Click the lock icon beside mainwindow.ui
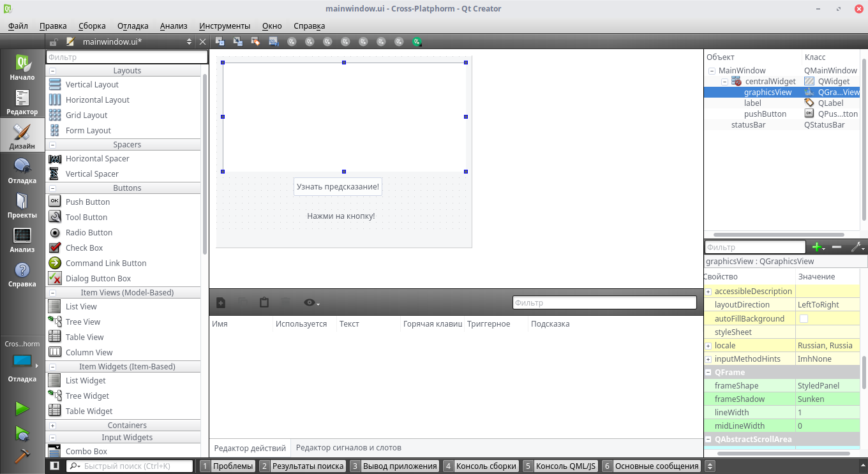Viewport: 868px width, 474px height. click(54, 41)
